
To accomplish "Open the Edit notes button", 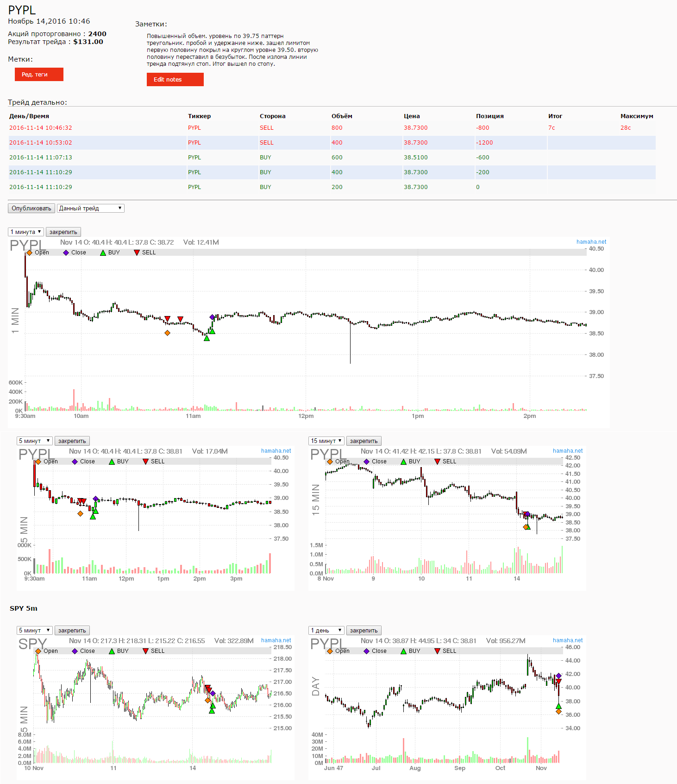I will pos(175,80).
